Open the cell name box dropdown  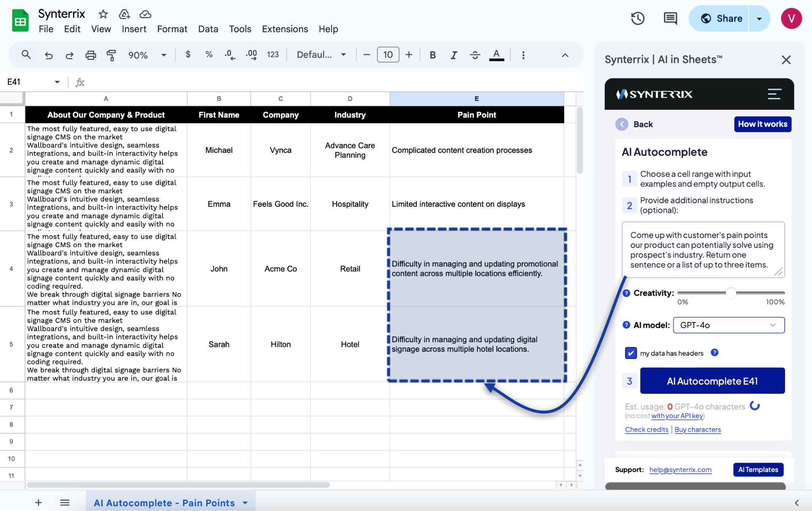[x=57, y=82]
